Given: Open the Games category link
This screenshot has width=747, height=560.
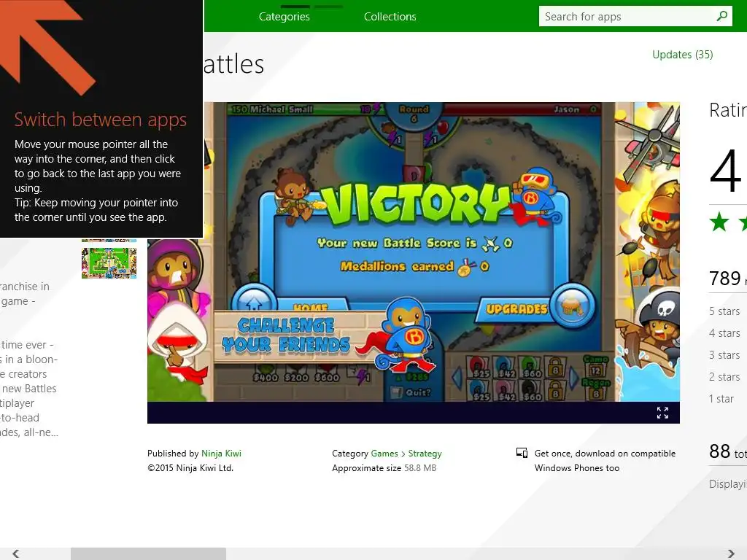Looking at the screenshot, I should (x=384, y=454).
